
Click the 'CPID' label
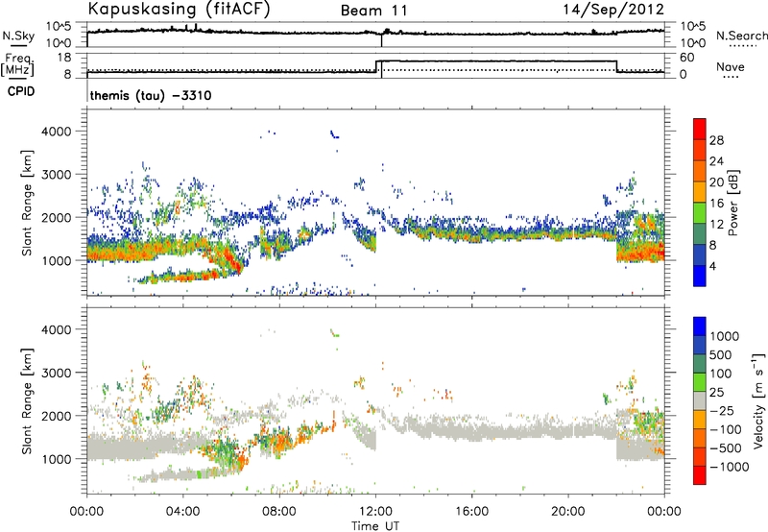[x=21, y=91]
